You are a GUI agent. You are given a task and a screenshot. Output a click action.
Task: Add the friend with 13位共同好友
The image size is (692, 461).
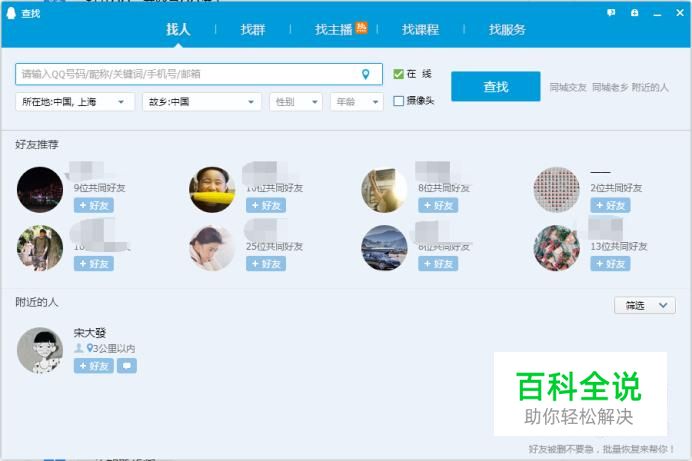click(610, 264)
